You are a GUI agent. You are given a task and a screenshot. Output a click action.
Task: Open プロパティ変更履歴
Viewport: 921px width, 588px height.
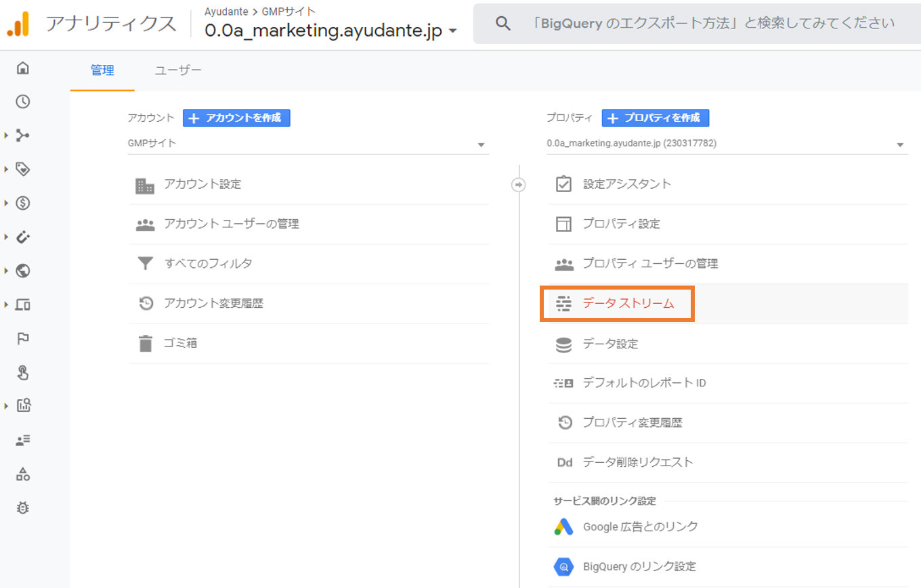728,424
